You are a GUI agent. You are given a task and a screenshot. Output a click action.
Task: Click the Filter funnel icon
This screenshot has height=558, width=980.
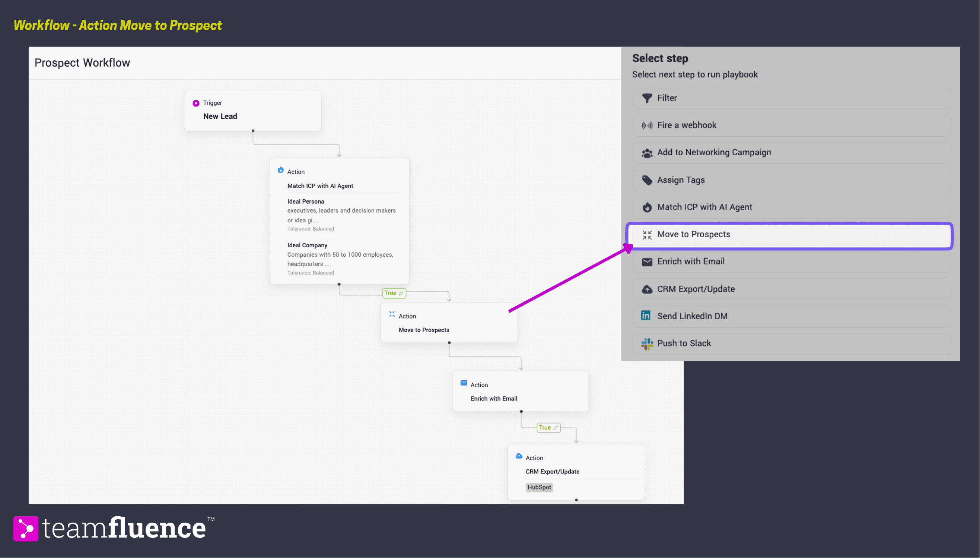pos(647,98)
